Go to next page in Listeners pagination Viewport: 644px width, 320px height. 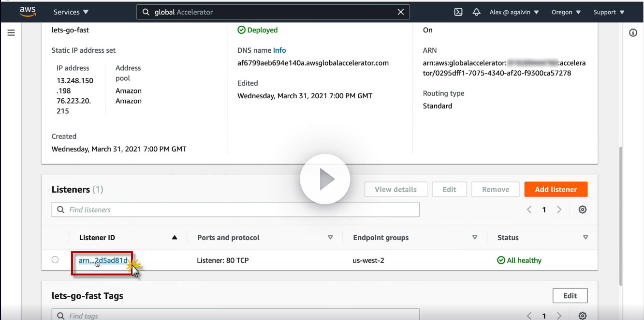click(559, 210)
